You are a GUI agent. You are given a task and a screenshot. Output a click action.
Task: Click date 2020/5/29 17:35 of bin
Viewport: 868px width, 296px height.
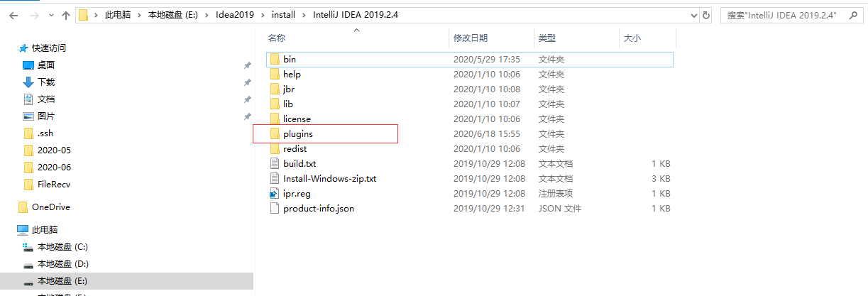(487, 59)
